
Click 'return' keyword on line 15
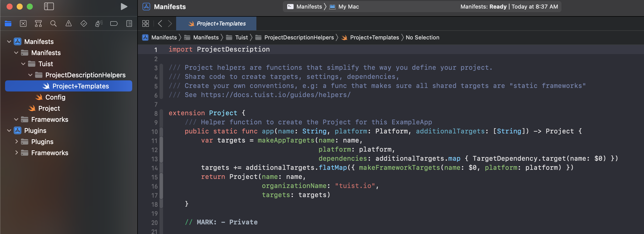[x=213, y=177]
